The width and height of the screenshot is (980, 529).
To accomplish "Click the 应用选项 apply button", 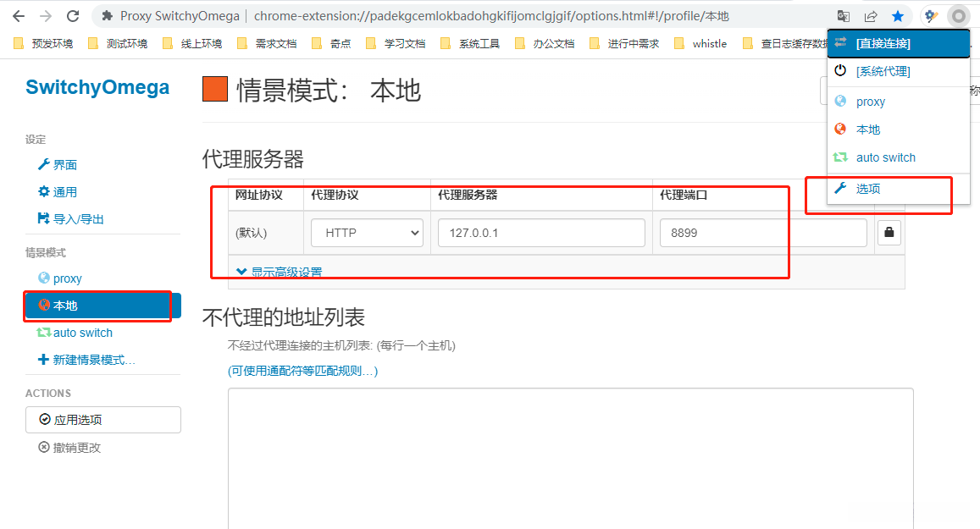I will click(x=103, y=420).
